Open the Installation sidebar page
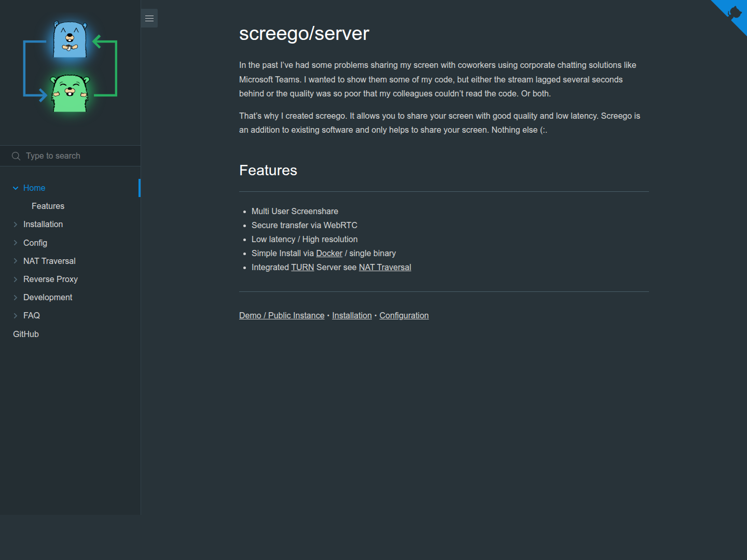 (x=43, y=224)
